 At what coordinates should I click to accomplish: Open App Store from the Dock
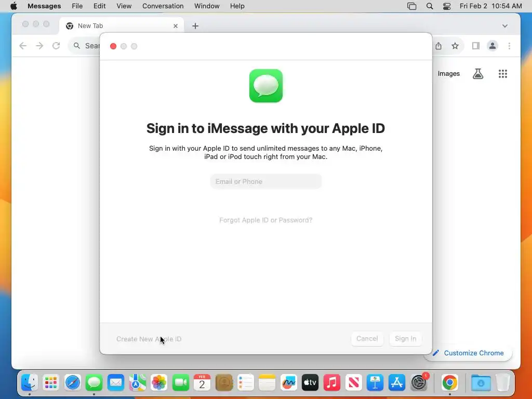click(x=396, y=382)
